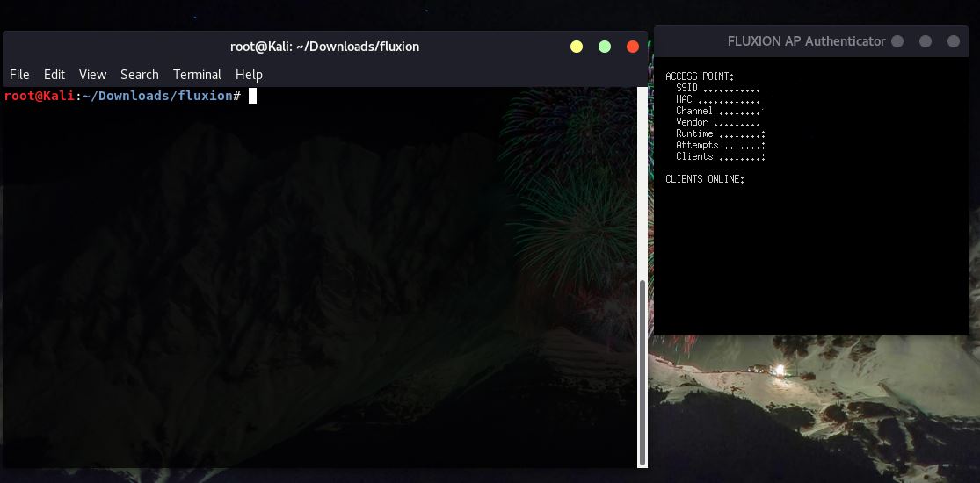
Task: Open the File menu in terminal
Action: point(19,75)
